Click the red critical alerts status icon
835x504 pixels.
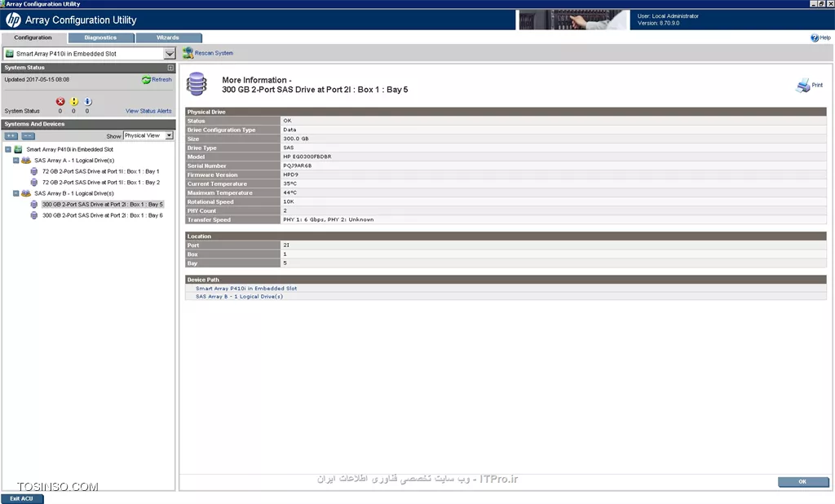point(60,101)
